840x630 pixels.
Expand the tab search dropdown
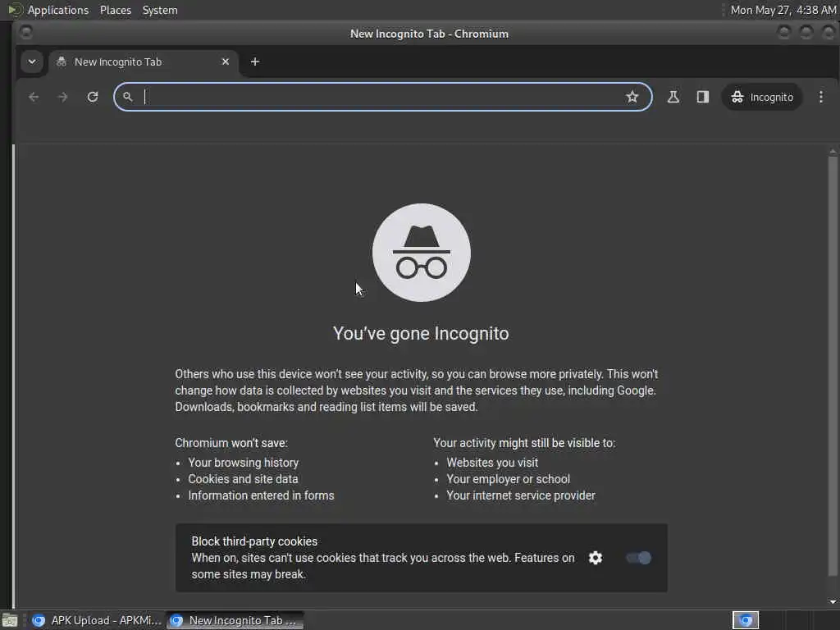click(x=32, y=62)
